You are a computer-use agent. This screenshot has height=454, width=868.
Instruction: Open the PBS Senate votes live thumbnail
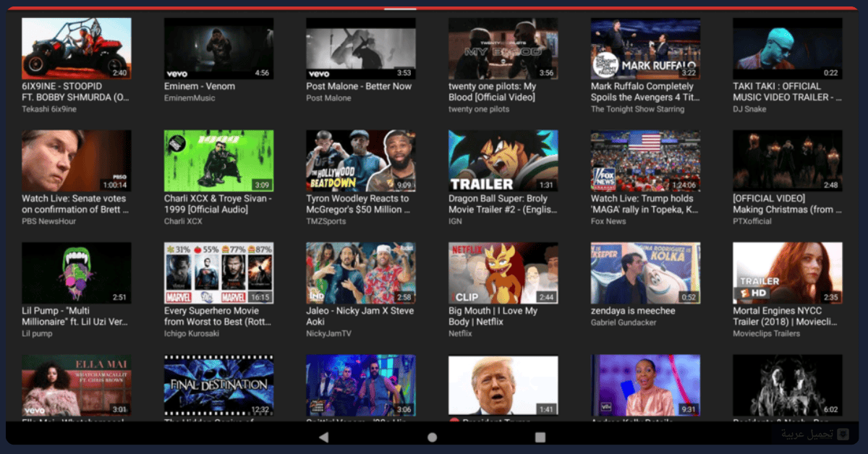point(77,160)
